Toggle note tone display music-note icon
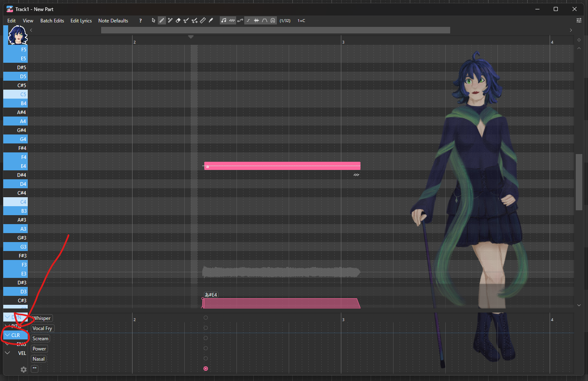Viewport: 588px width, 381px height. (224, 20)
